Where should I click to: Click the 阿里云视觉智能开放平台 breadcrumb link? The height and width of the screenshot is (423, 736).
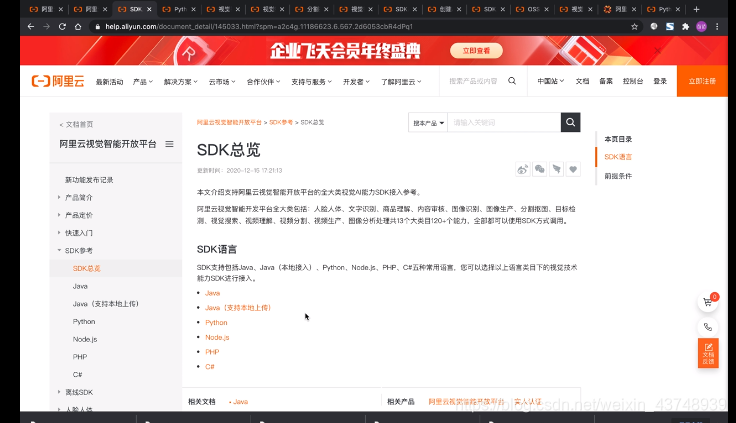[x=229, y=123]
